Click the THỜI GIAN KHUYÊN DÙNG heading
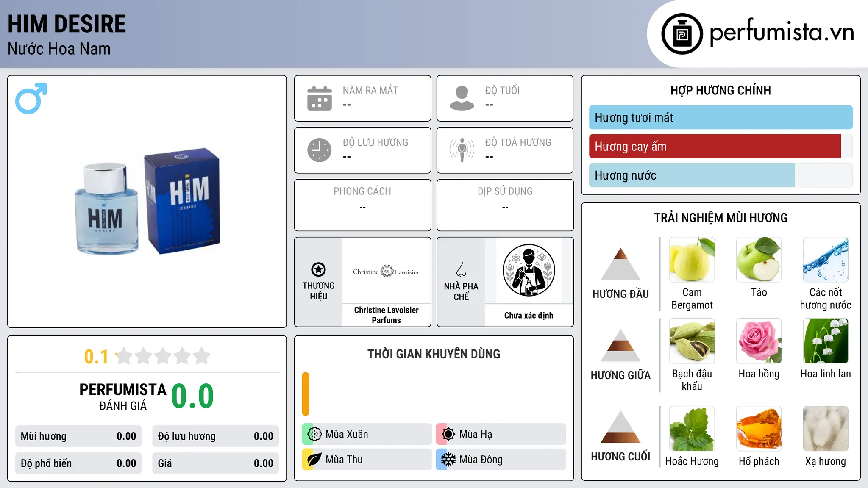Image resolution: width=868 pixels, height=488 pixels. [434, 354]
